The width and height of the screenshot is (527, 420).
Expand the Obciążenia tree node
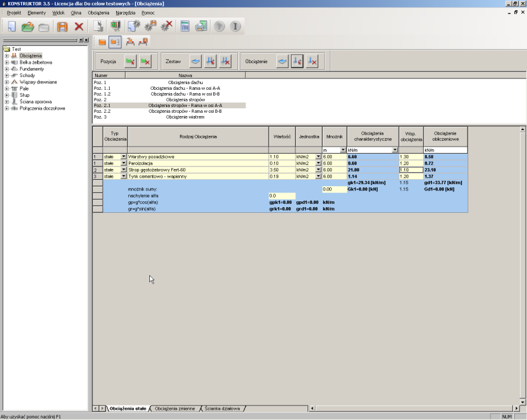coord(7,55)
